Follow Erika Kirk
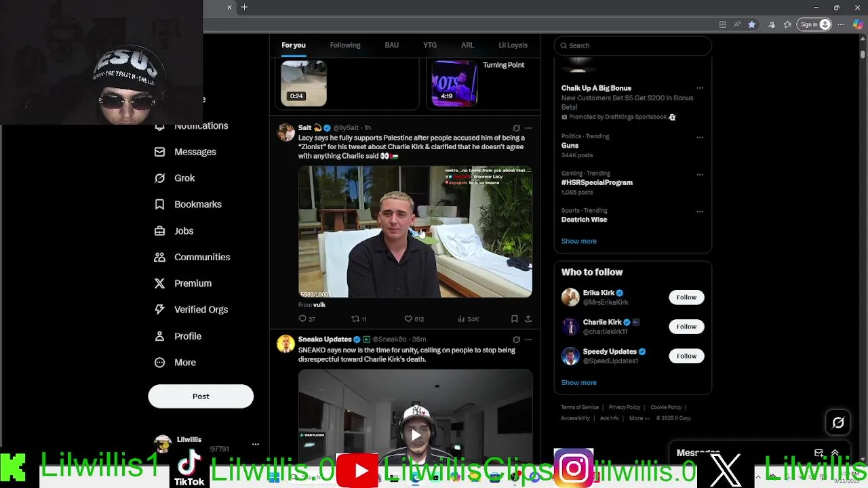 click(x=686, y=298)
